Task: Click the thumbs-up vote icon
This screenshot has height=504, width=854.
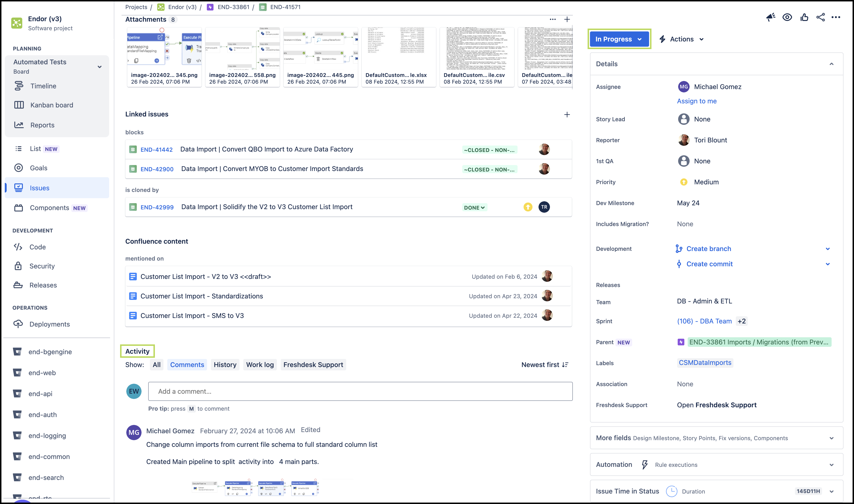Action: (804, 17)
